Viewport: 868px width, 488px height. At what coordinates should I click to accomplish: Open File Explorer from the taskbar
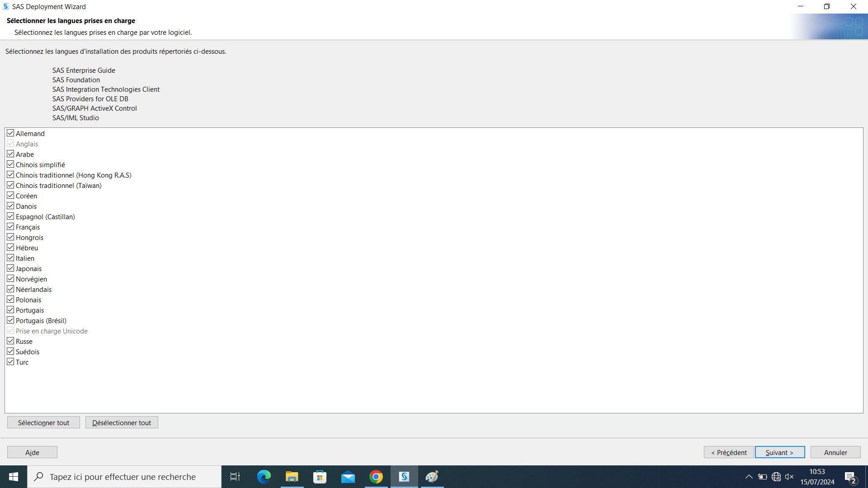(292, 477)
